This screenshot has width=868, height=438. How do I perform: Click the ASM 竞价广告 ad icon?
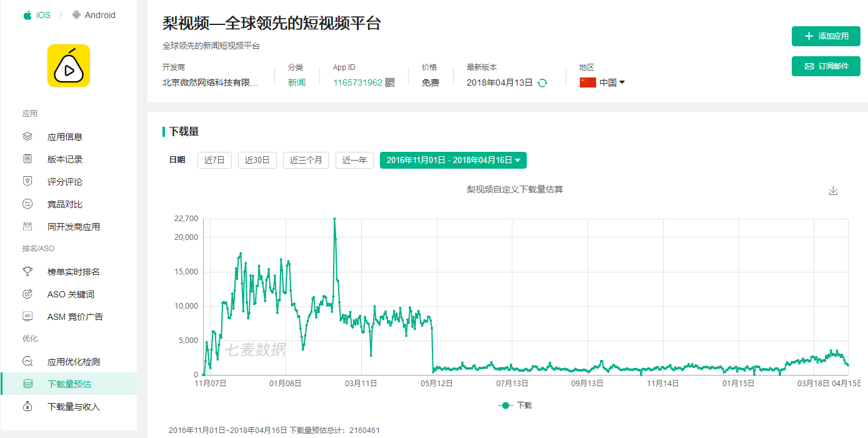27,316
